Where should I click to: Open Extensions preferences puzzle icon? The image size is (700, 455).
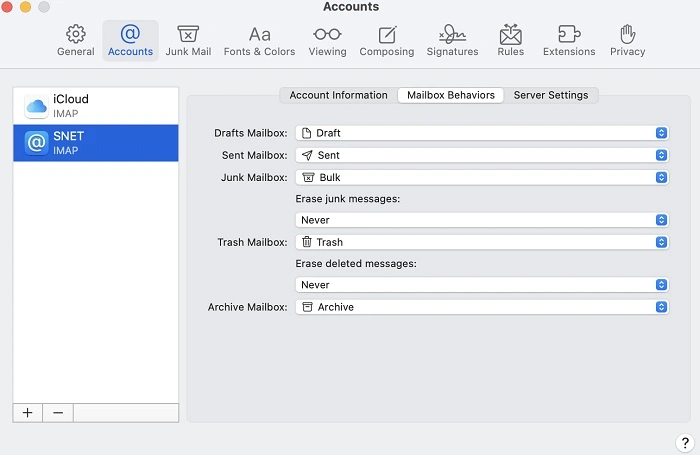[569, 34]
